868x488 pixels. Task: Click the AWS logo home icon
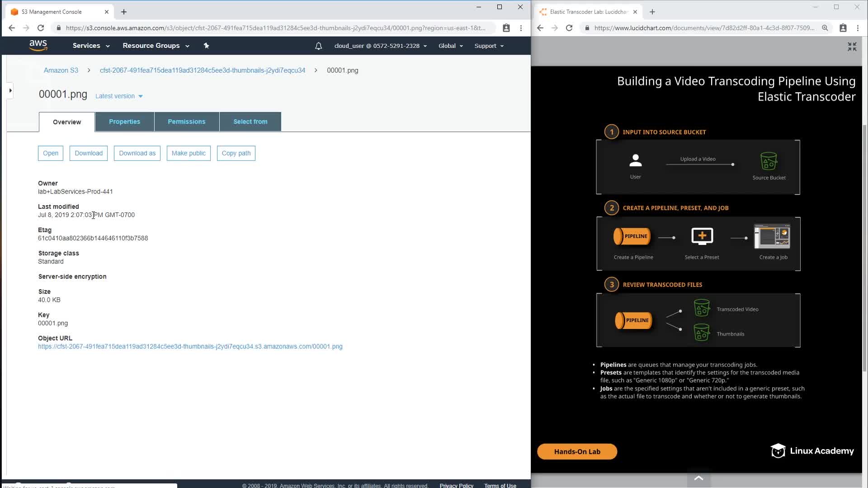pyautogui.click(x=38, y=45)
